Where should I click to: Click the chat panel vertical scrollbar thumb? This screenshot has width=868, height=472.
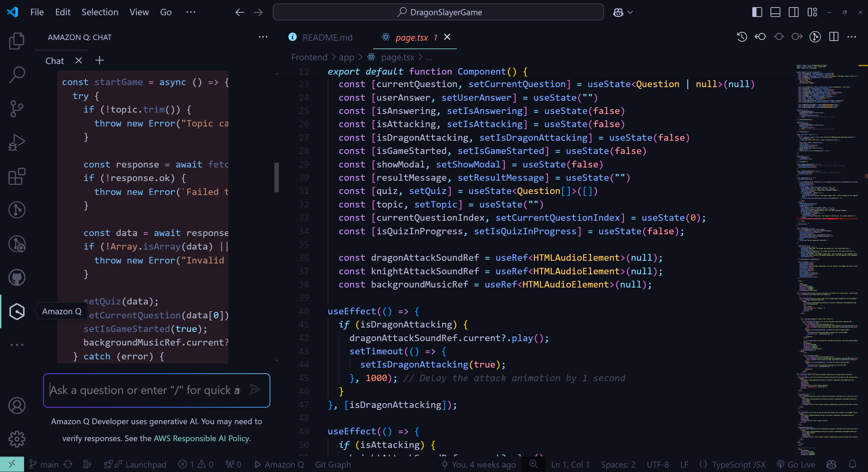coord(276,177)
